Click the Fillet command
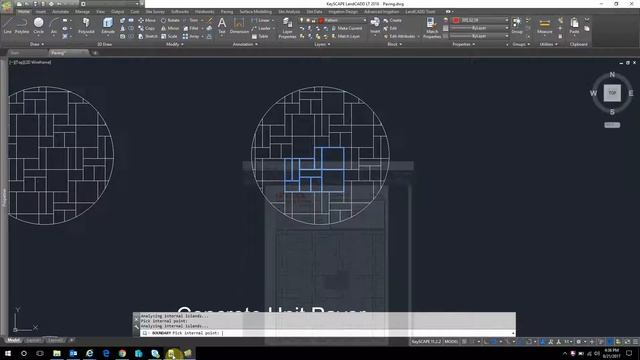This screenshot has height=360, width=640. click(x=191, y=28)
